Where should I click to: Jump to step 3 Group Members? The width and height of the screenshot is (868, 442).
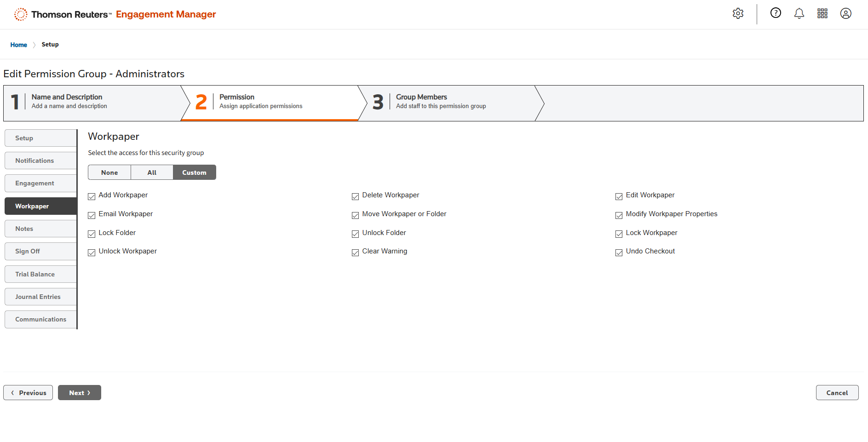440,102
